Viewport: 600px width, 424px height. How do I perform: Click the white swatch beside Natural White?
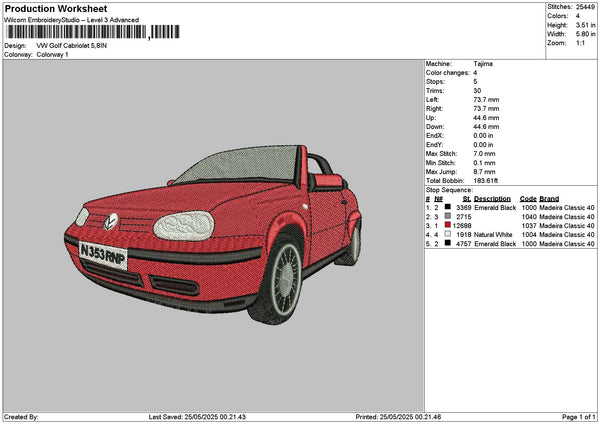click(447, 234)
